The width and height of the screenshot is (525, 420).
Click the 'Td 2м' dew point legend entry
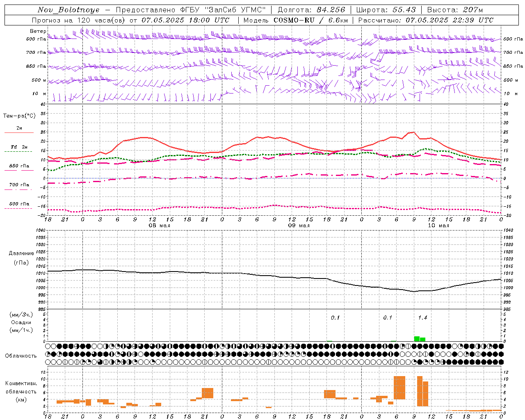click(19, 147)
